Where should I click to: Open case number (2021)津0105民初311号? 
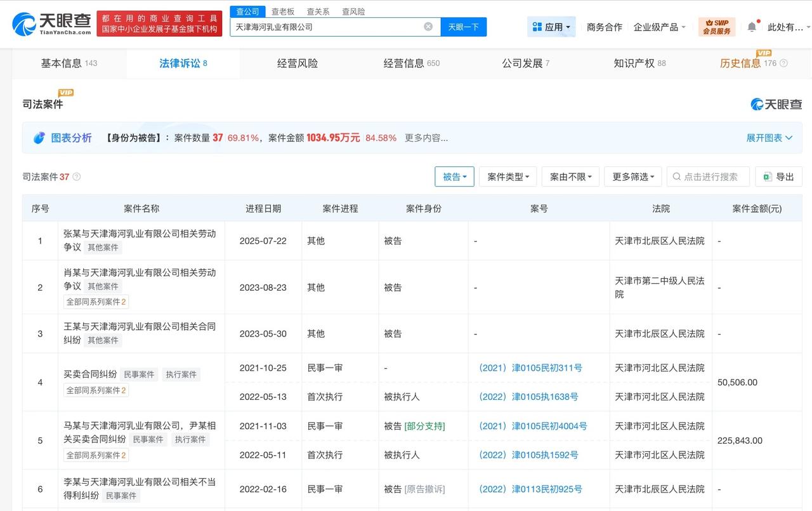pyautogui.click(x=530, y=368)
